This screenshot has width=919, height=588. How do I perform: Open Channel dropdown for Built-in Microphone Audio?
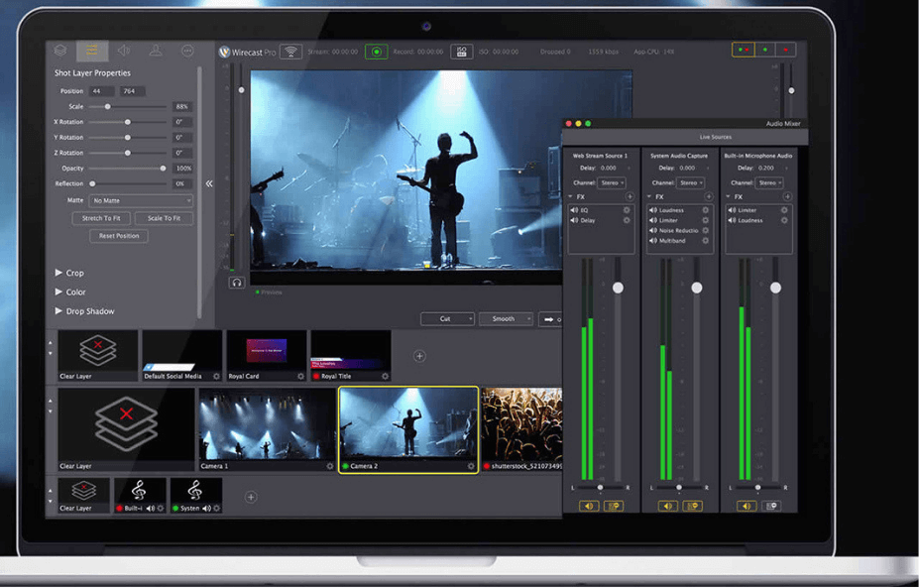769,182
